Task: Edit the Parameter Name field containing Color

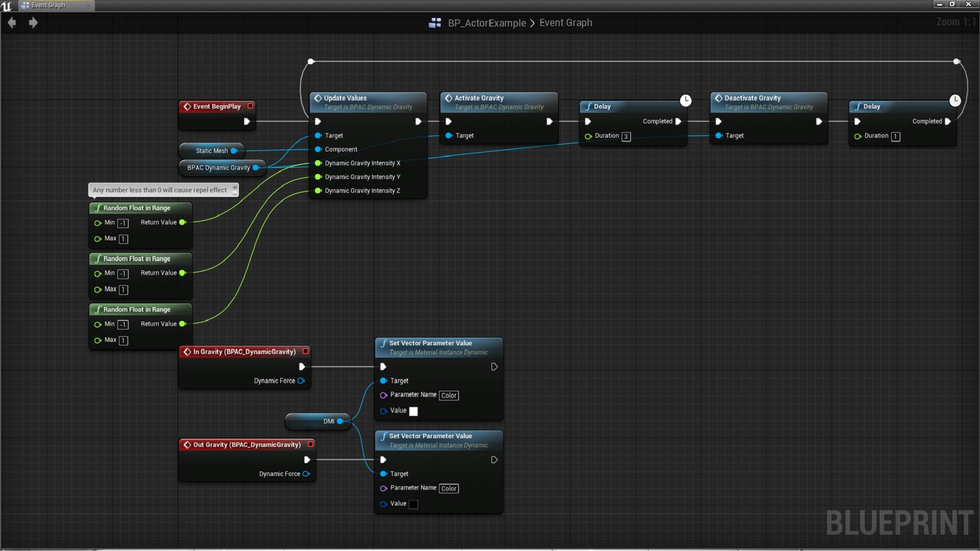Action: tap(449, 395)
